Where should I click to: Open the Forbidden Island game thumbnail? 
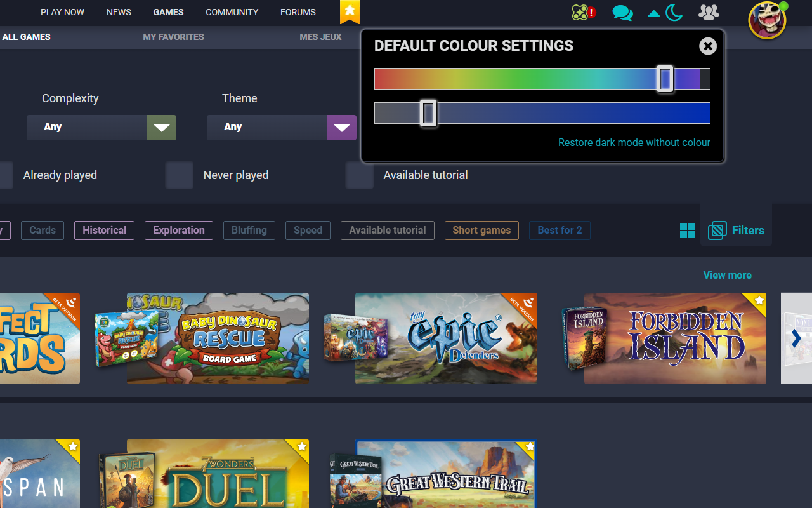pyautogui.click(x=674, y=338)
